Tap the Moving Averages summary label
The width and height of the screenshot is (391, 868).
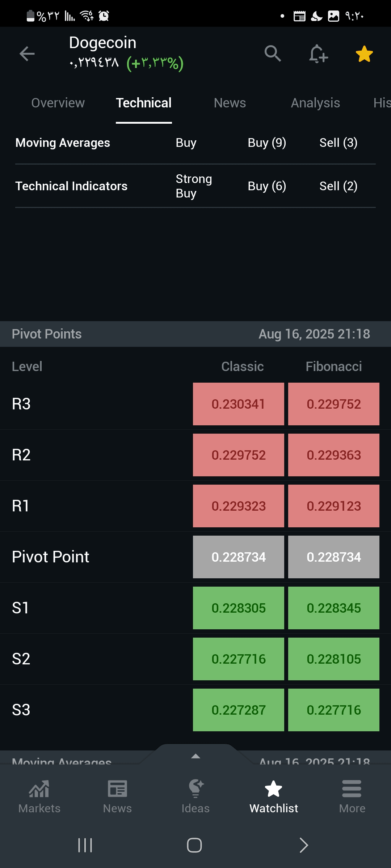click(x=63, y=143)
